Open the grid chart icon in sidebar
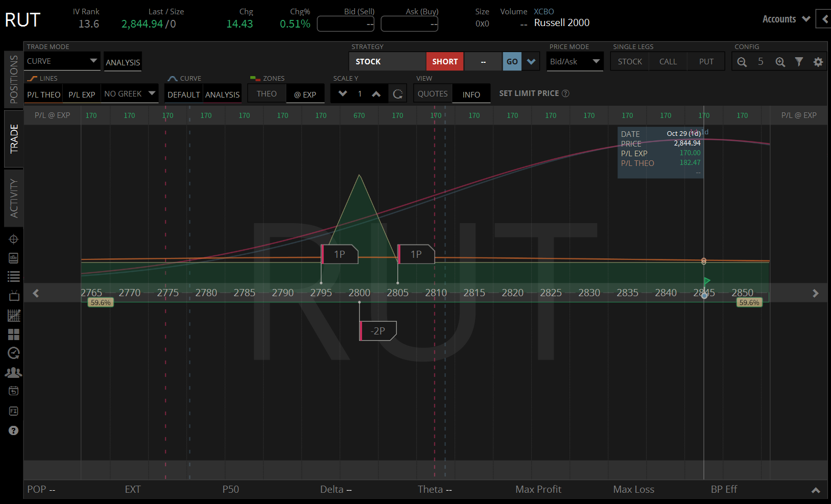 (14, 316)
